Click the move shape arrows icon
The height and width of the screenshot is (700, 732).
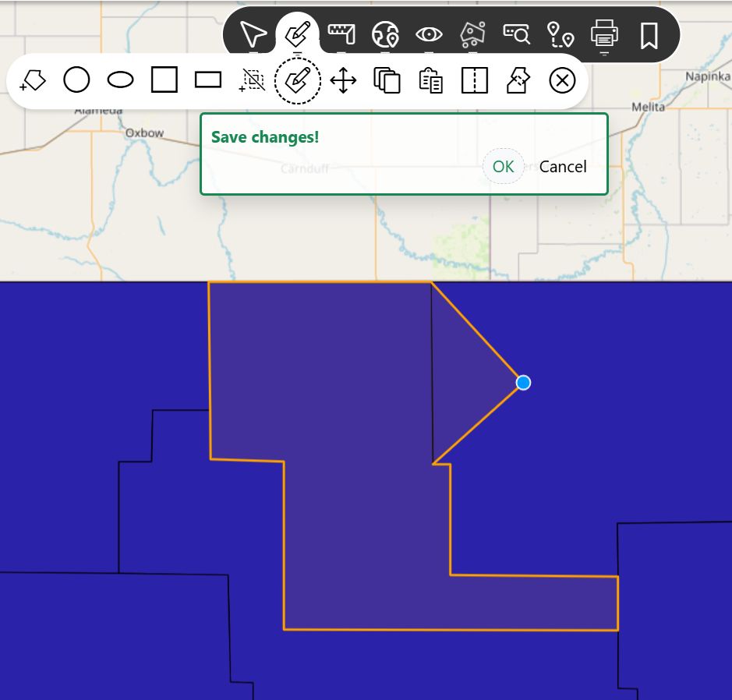pyautogui.click(x=343, y=80)
